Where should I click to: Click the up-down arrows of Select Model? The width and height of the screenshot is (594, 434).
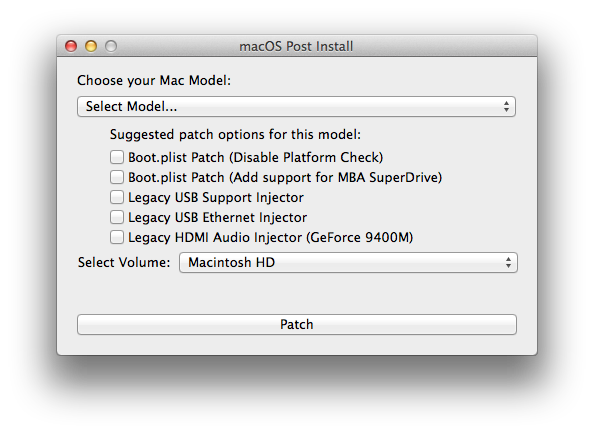506,106
